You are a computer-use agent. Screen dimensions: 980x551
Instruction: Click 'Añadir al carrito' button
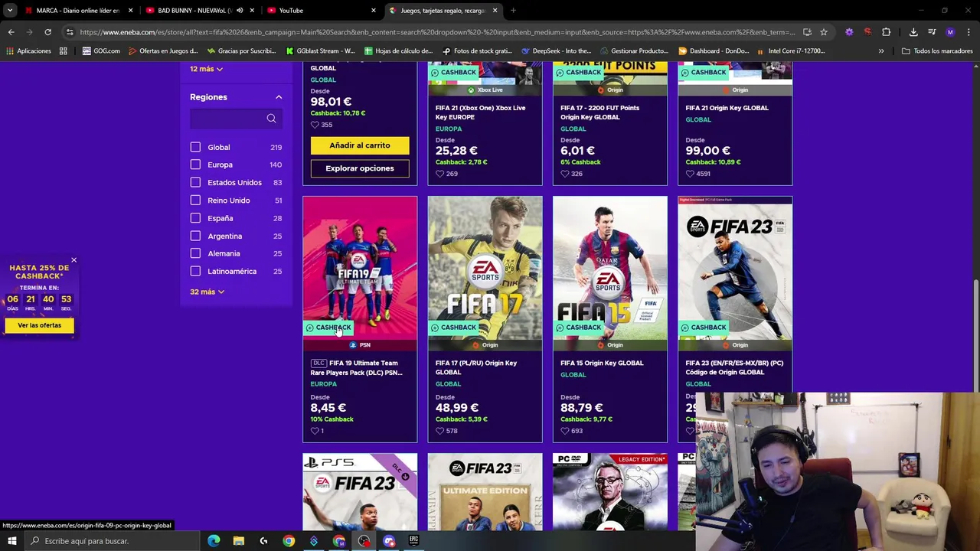click(360, 145)
